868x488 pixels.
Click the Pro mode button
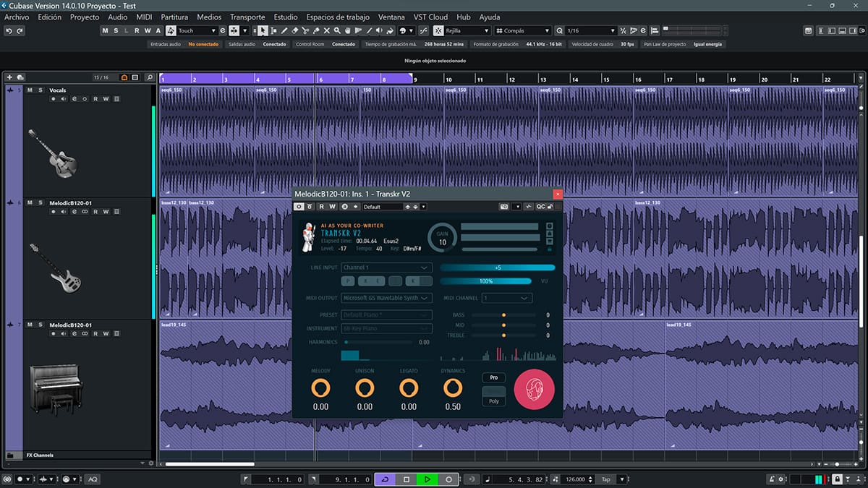point(494,377)
